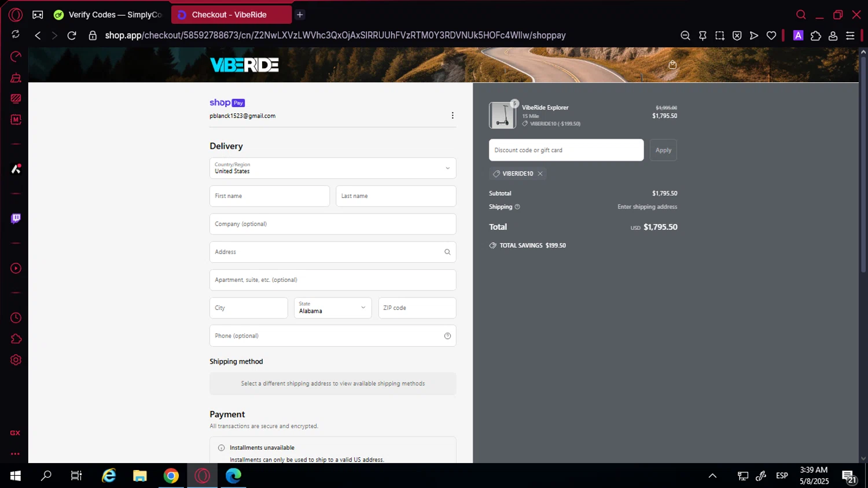The width and height of the screenshot is (868, 488).
Task: Show Shipping info question mark icon
Action: tap(517, 207)
